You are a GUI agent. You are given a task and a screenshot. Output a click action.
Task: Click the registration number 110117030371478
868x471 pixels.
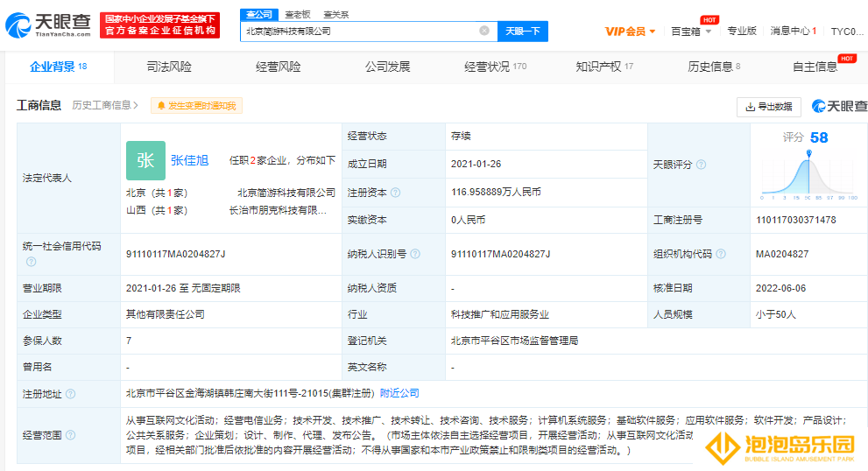click(796, 220)
